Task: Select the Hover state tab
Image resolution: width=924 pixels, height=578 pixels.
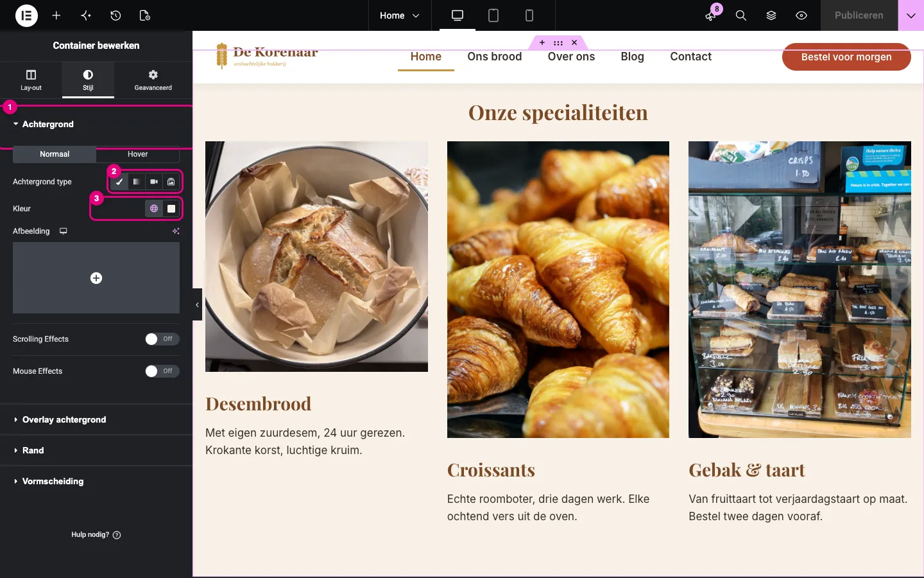Action: coord(138,154)
